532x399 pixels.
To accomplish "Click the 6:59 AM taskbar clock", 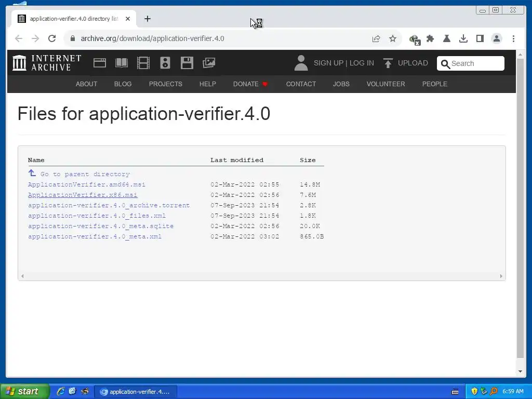I will (513, 391).
